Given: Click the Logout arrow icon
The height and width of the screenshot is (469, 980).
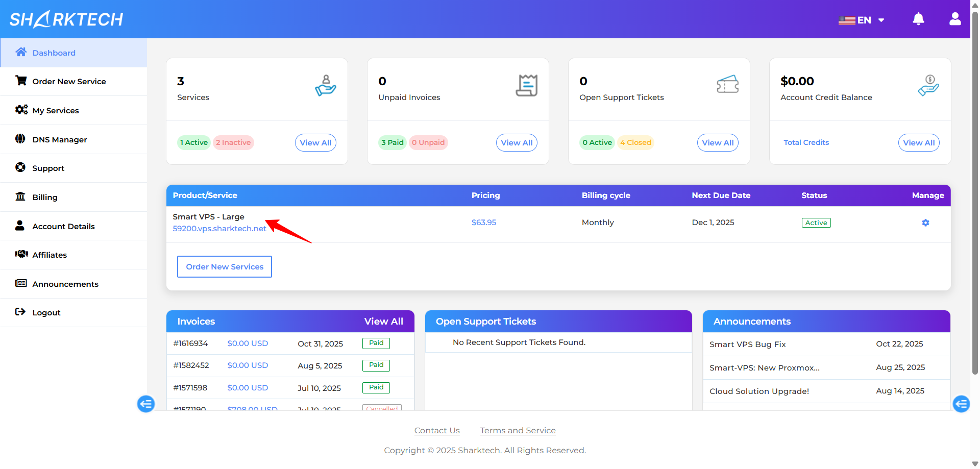Looking at the screenshot, I should [x=20, y=312].
